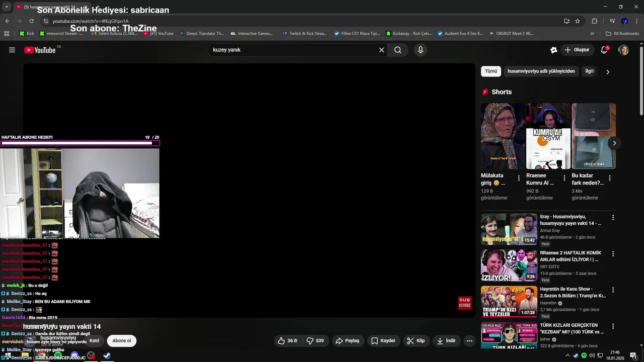Go back with the browser back arrow
The width and height of the screenshot is (644, 362).
(7, 21)
